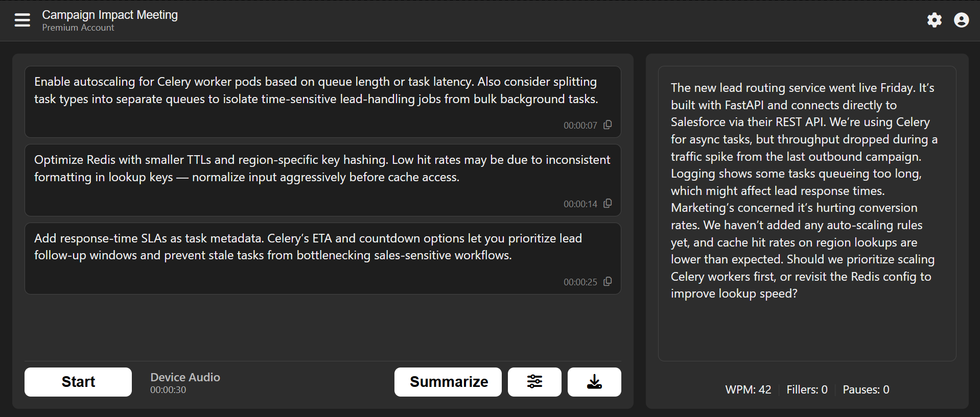This screenshot has width=980, height=417.
Task: Click the WPM: 42 statistic
Action: tap(748, 389)
